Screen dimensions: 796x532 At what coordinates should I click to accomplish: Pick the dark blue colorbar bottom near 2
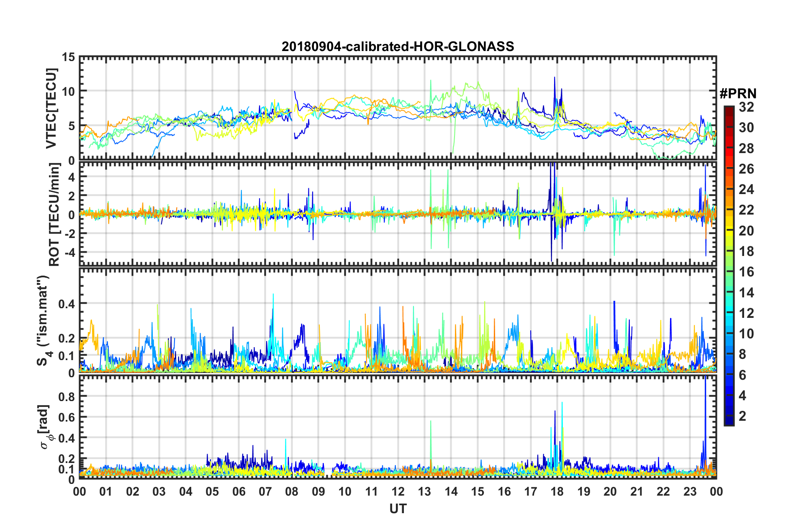tap(729, 422)
